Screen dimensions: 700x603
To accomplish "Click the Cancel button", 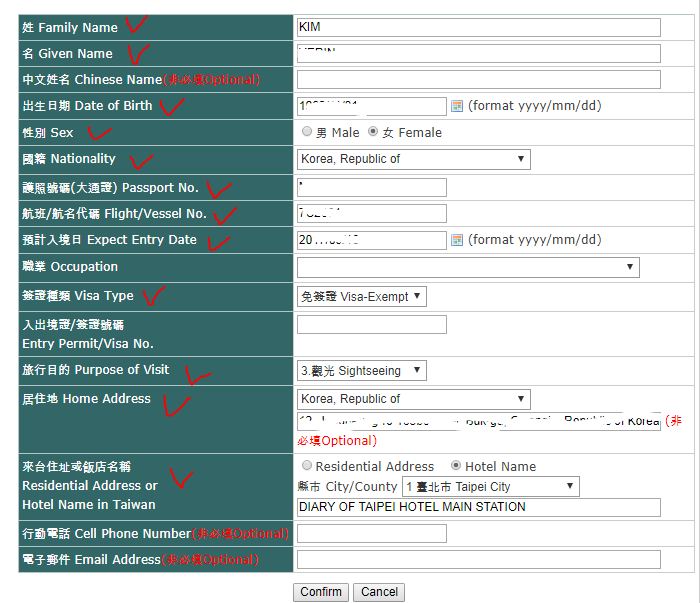I will pos(379,592).
